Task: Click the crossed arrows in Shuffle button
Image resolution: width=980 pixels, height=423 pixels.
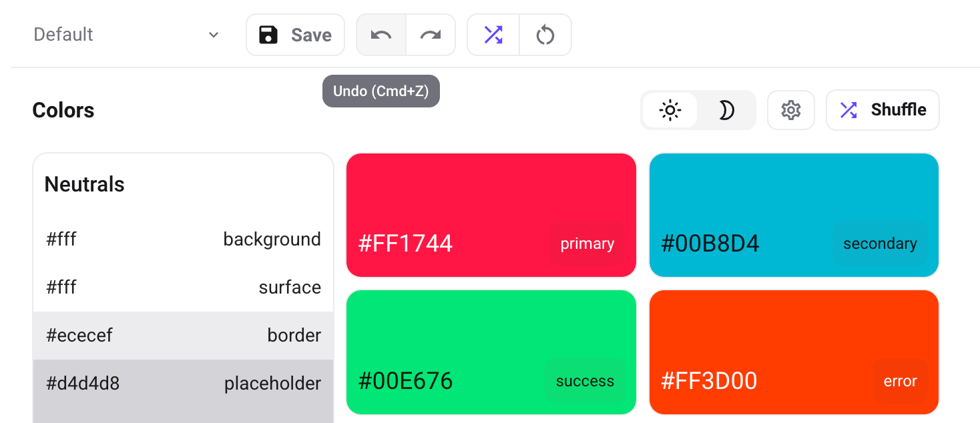Action: 848,110
